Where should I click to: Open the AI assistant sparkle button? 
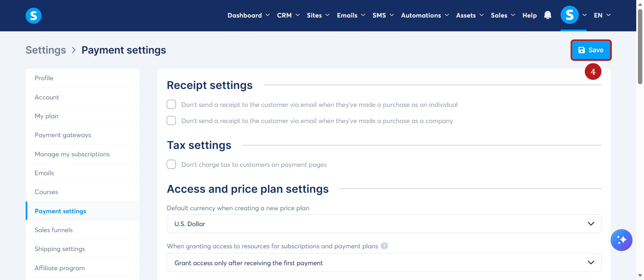point(621,240)
